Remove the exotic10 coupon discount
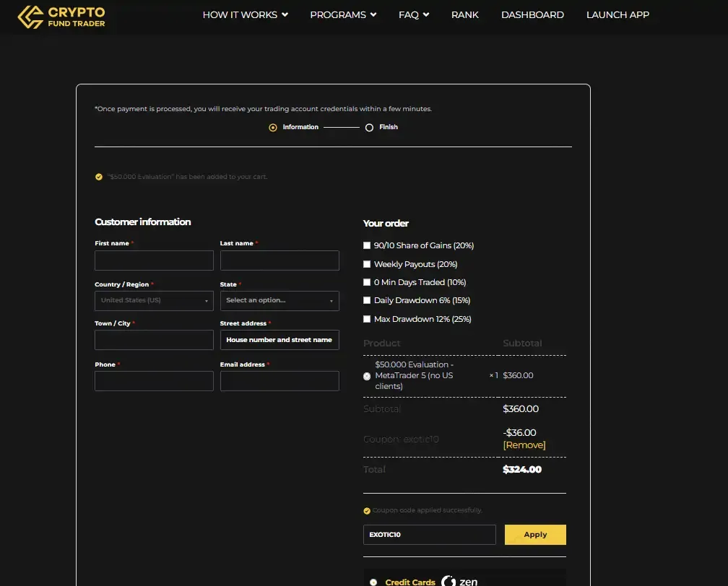This screenshot has height=586, width=728. pos(524,445)
